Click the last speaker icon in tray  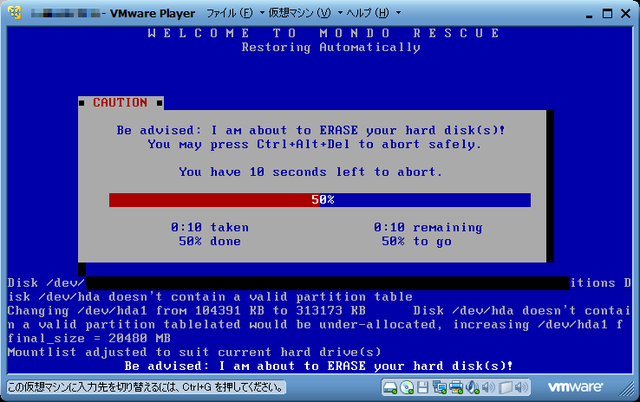521,387
